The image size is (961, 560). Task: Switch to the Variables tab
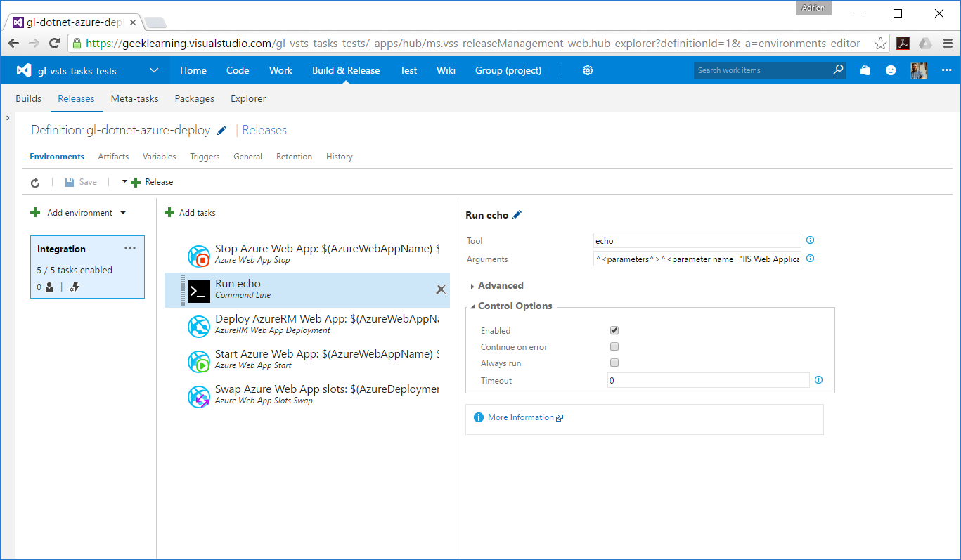tap(160, 157)
